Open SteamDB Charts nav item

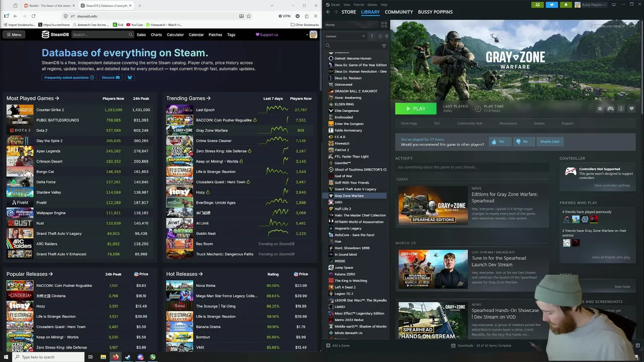[x=156, y=35]
